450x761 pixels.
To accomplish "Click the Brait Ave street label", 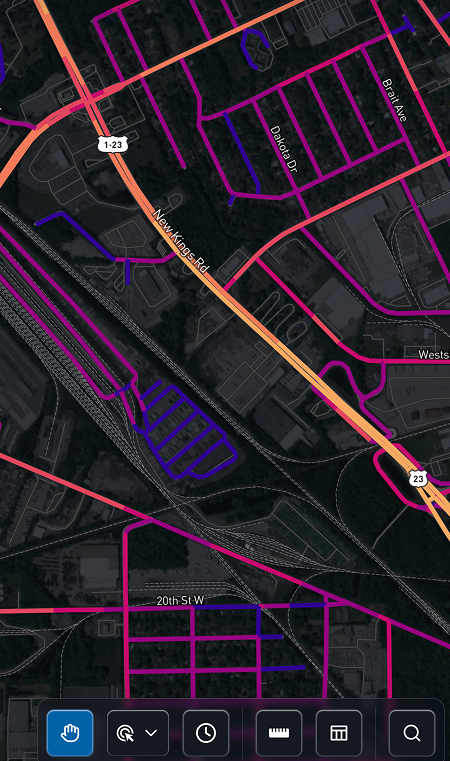I will click(395, 100).
